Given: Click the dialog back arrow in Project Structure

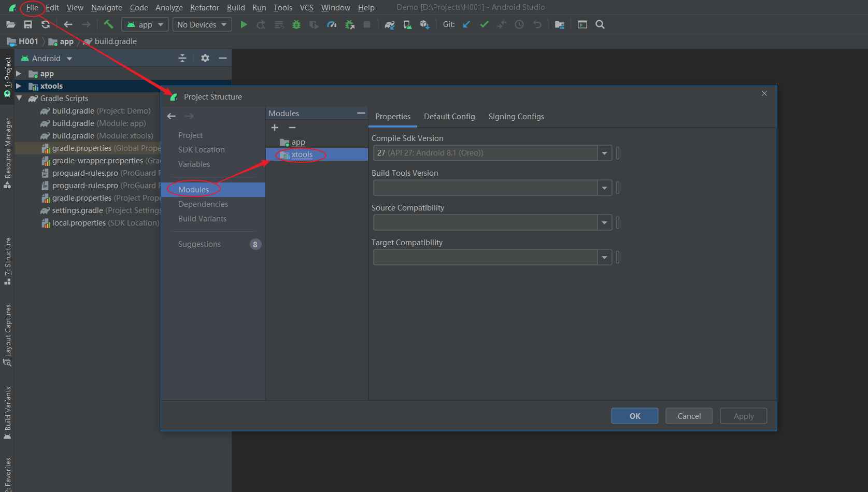Looking at the screenshot, I should click(172, 116).
